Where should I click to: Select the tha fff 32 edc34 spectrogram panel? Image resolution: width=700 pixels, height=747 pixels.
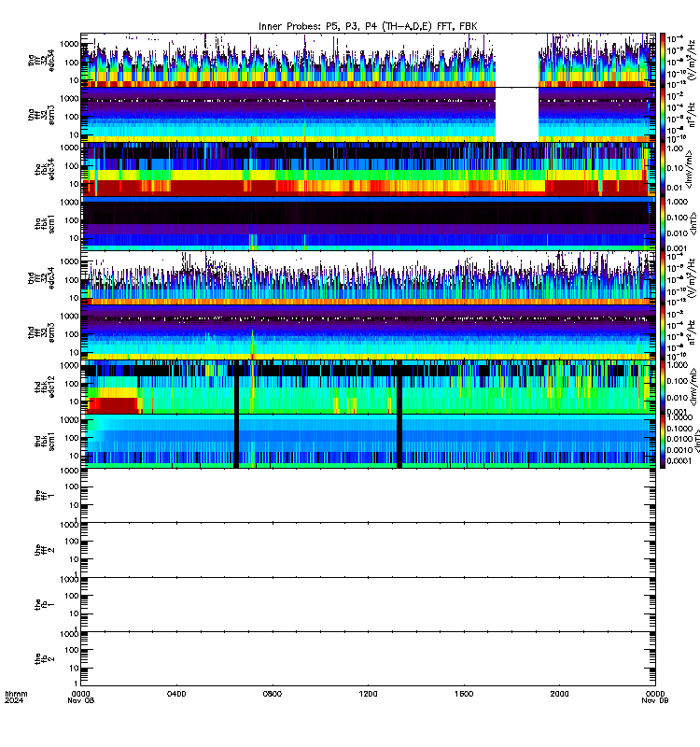click(368, 60)
